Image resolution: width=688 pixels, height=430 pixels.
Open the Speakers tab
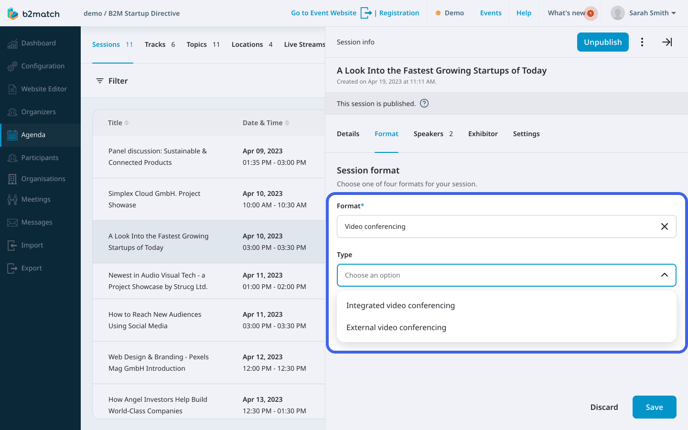pos(433,134)
